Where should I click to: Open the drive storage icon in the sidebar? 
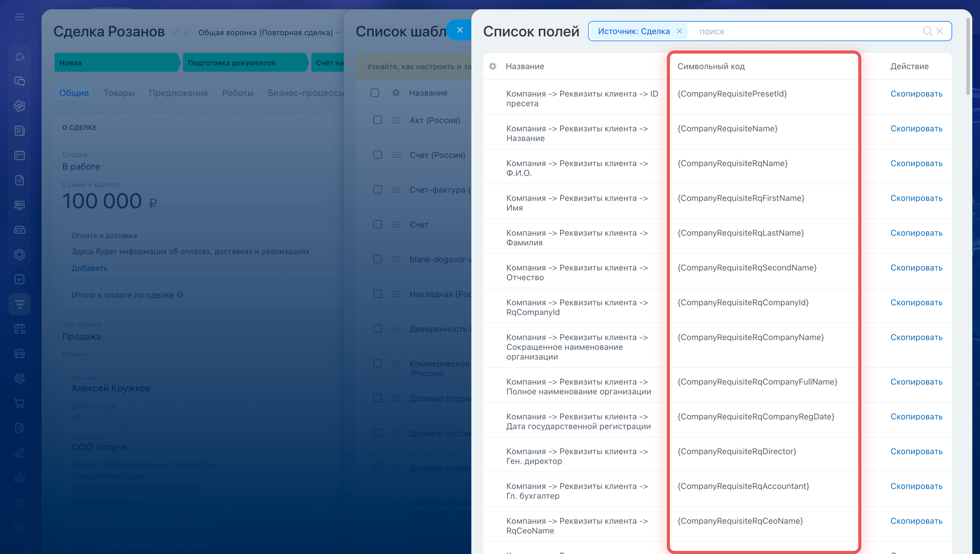(x=19, y=230)
